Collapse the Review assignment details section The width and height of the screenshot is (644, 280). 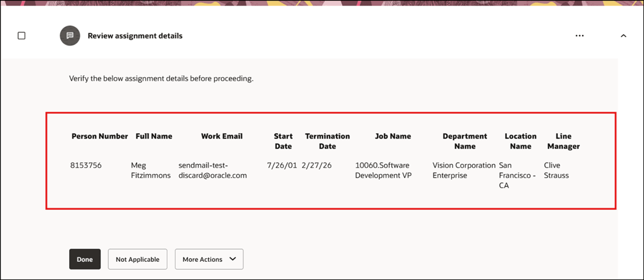click(x=624, y=36)
